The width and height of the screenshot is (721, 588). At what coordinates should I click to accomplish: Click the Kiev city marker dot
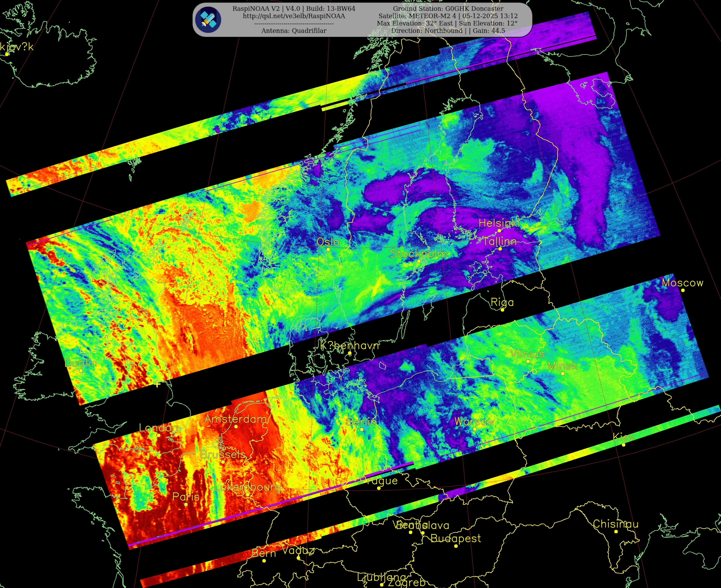click(x=624, y=445)
